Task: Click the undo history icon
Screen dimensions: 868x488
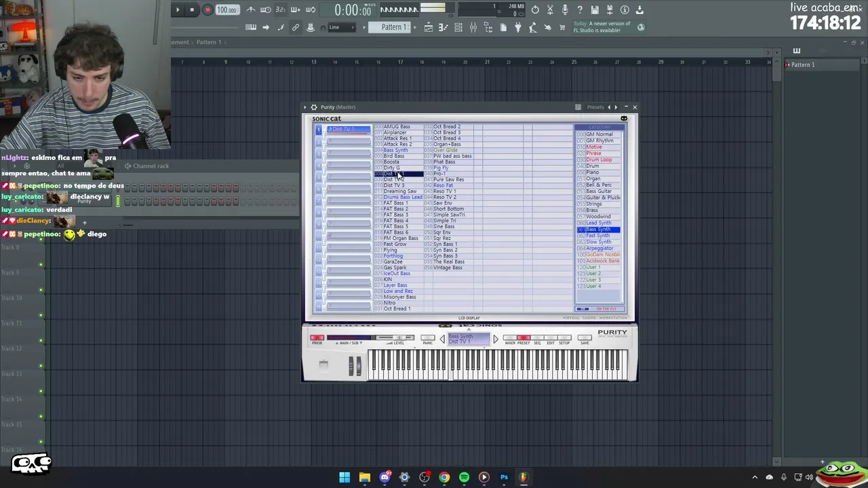Action: pos(535,9)
